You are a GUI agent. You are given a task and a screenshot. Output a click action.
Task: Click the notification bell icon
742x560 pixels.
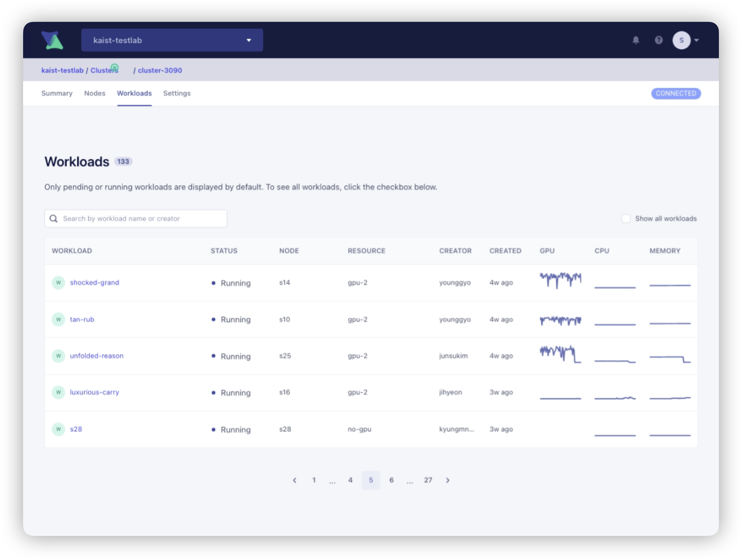636,40
